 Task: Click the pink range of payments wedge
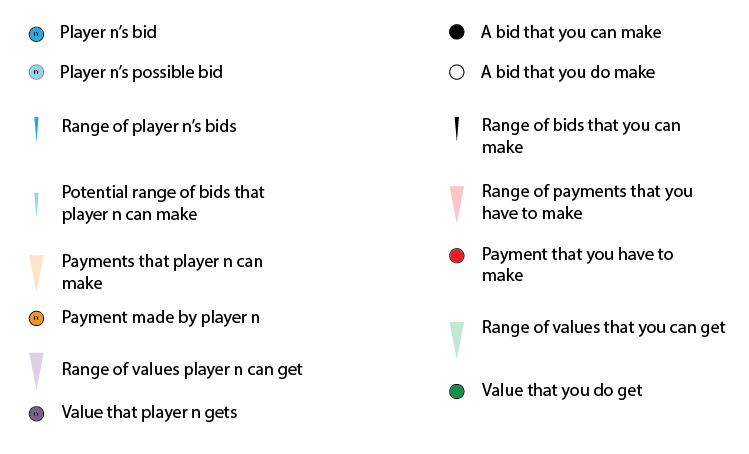[x=457, y=205]
